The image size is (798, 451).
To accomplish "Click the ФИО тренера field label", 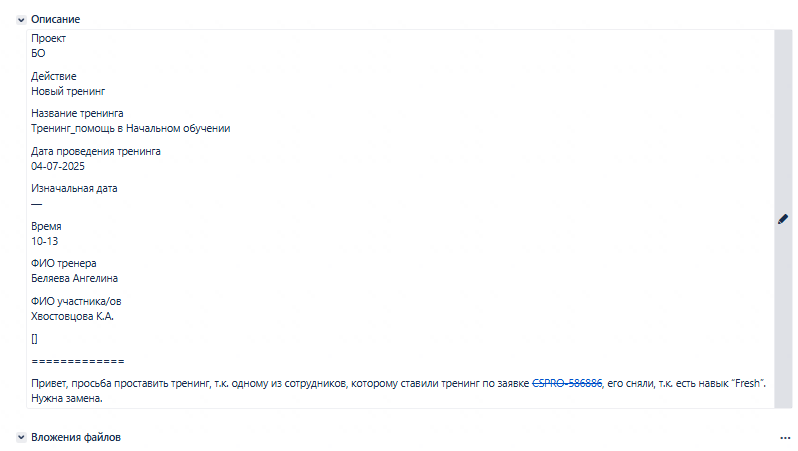I will (x=64, y=263).
